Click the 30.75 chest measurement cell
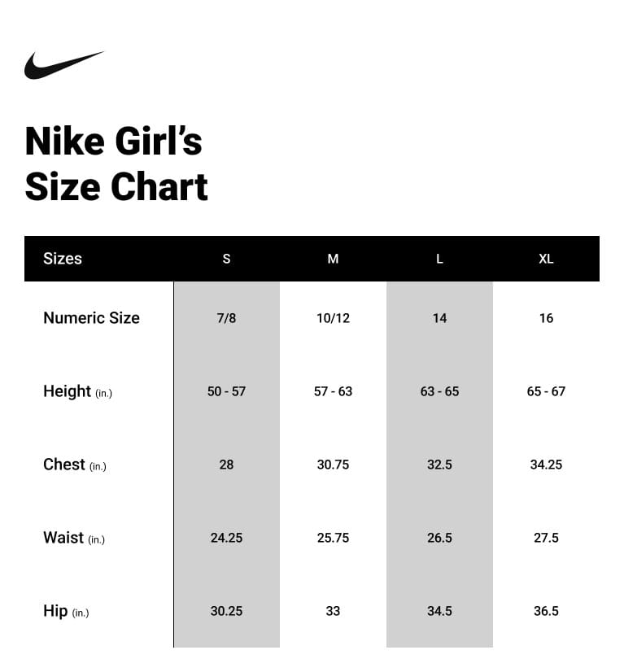 (333, 465)
